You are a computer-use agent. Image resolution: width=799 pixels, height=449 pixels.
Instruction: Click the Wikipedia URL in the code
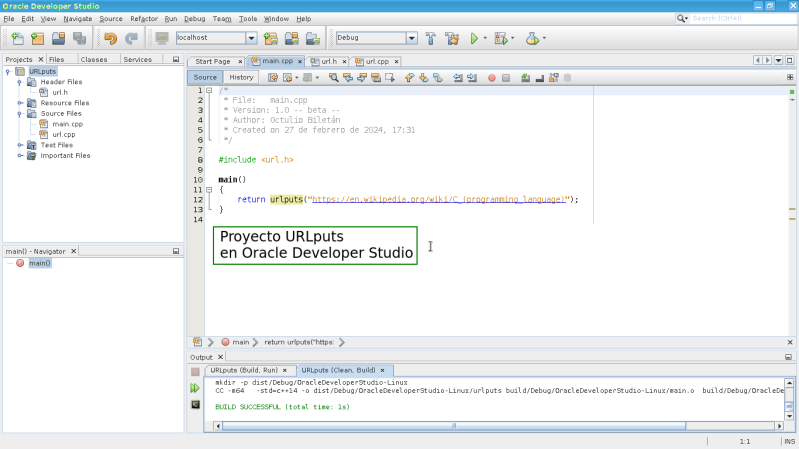tap(439, 199)
